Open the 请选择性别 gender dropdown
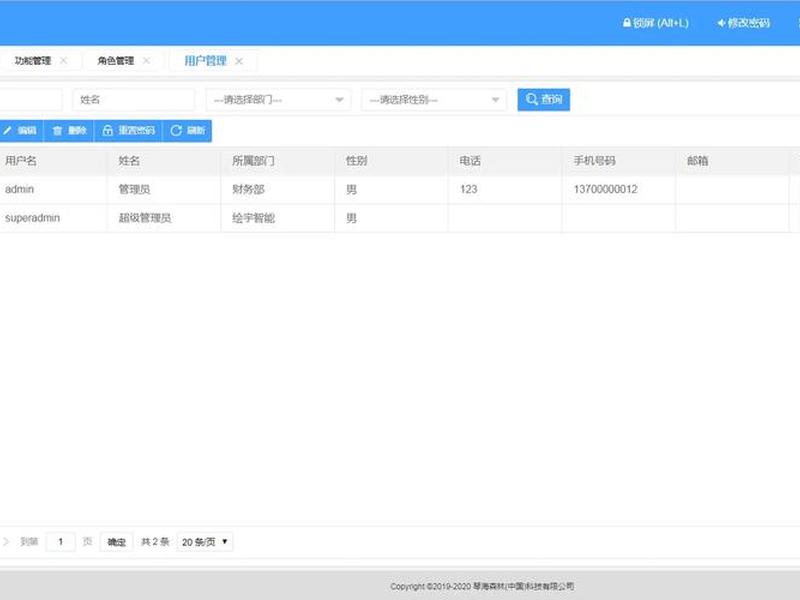This screenshot has height=600, width=800. [x=434, y=99]
